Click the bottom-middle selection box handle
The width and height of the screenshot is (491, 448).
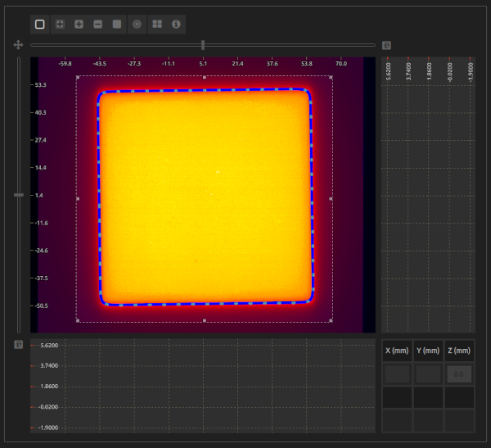pos(205,320)
